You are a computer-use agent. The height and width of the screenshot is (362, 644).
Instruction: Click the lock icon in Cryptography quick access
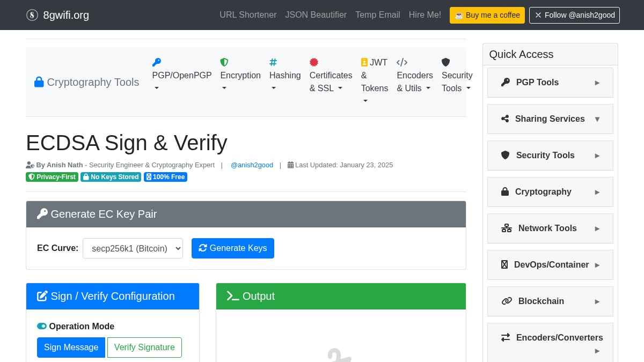tap(505, 191)
